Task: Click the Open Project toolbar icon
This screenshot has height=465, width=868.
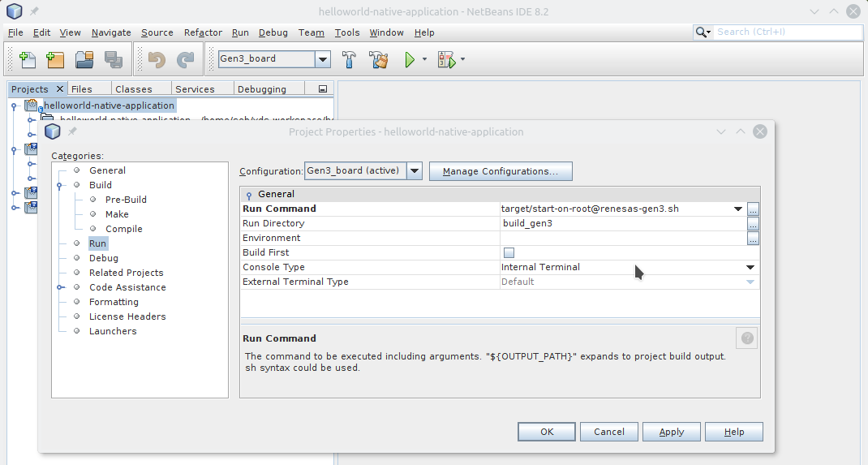Action: click(x=84, y=59)
